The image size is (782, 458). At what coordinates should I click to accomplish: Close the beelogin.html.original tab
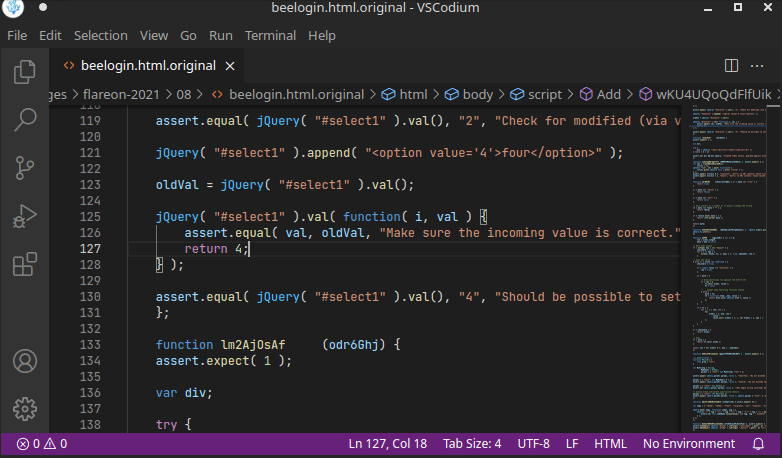230,66
